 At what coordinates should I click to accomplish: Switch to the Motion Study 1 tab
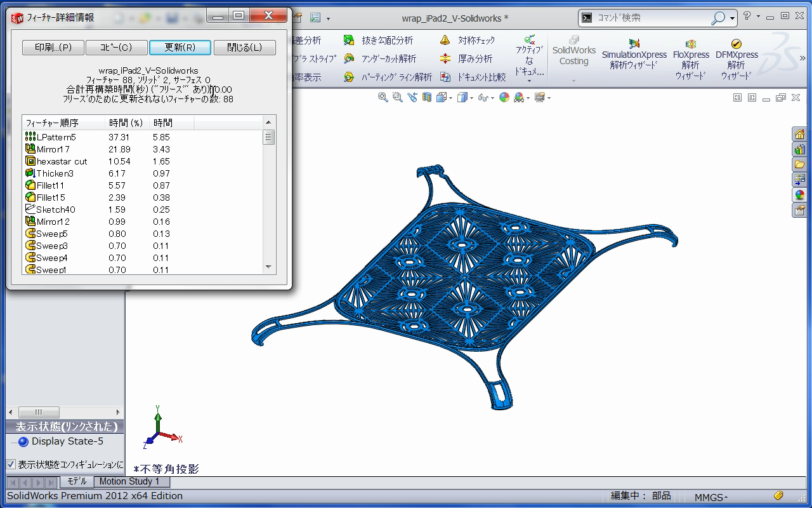[x=129, y=482]
